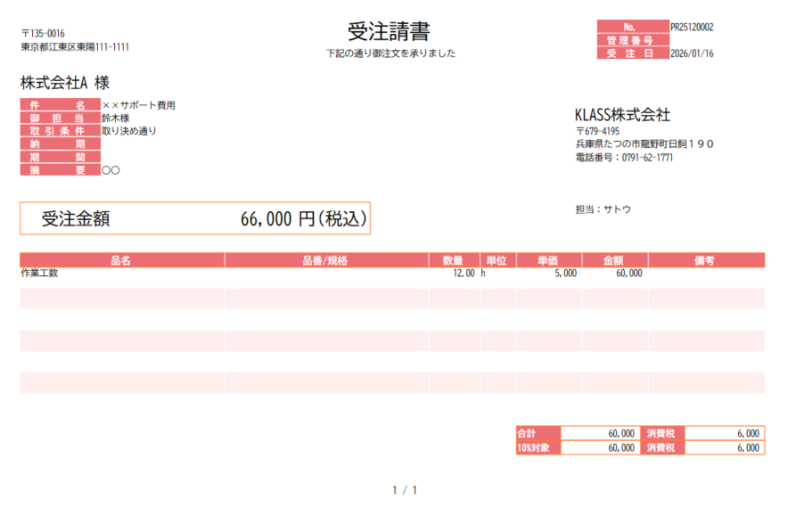Click the 摘要 label cell
The width and height of the screenshot is (788, 532).
60,169
